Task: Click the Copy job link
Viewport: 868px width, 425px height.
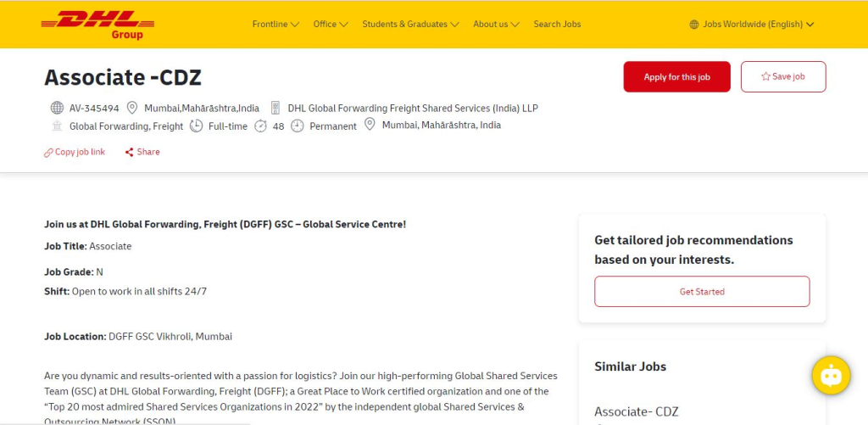Action: point(75,152)
